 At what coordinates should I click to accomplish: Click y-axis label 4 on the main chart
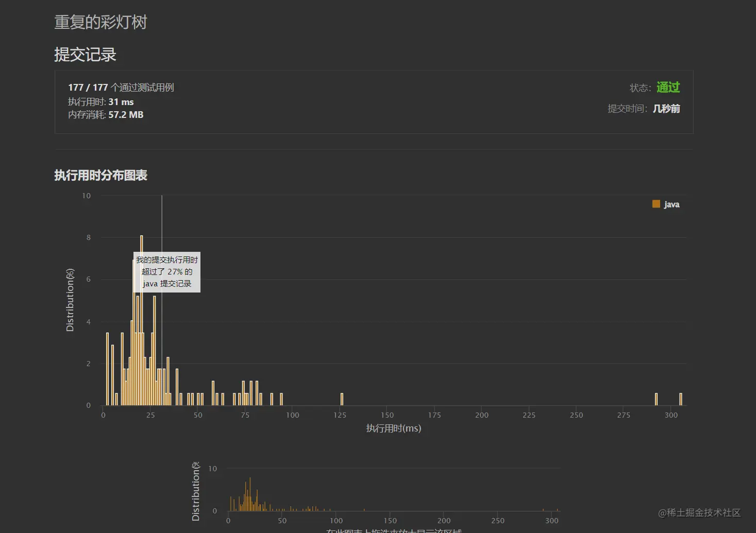[89, 322]
